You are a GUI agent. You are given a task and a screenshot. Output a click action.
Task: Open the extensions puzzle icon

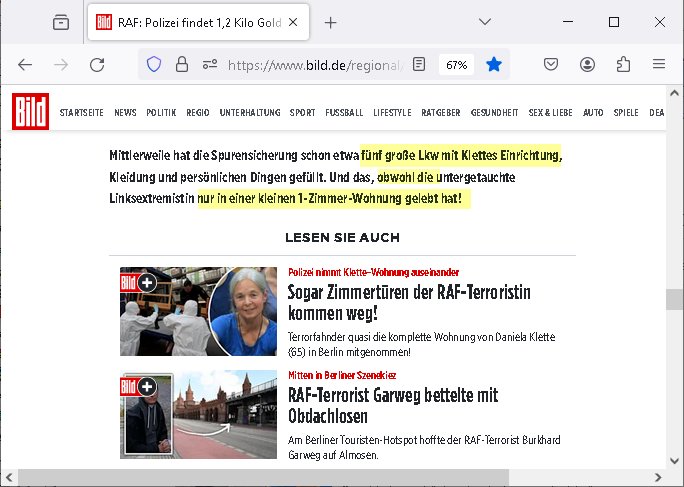click(623, 65)
